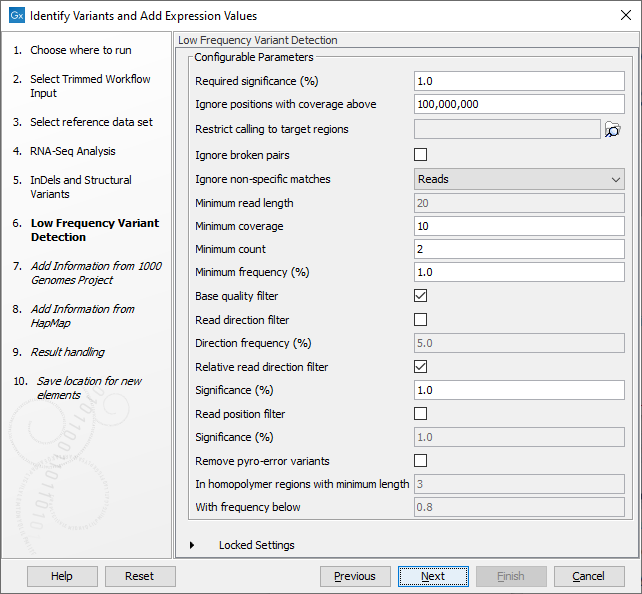
Task: Go to step 8 Add Information from HapMap
Action: tap(83, 316)
